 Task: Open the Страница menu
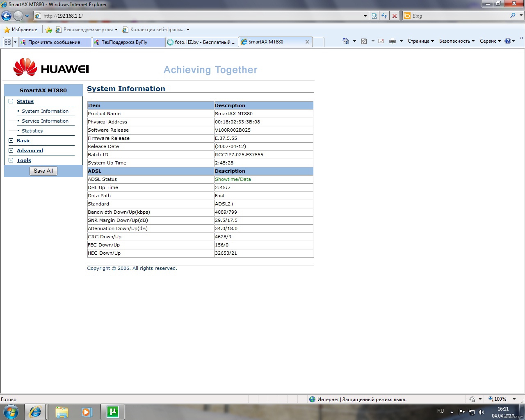point(421,41)
